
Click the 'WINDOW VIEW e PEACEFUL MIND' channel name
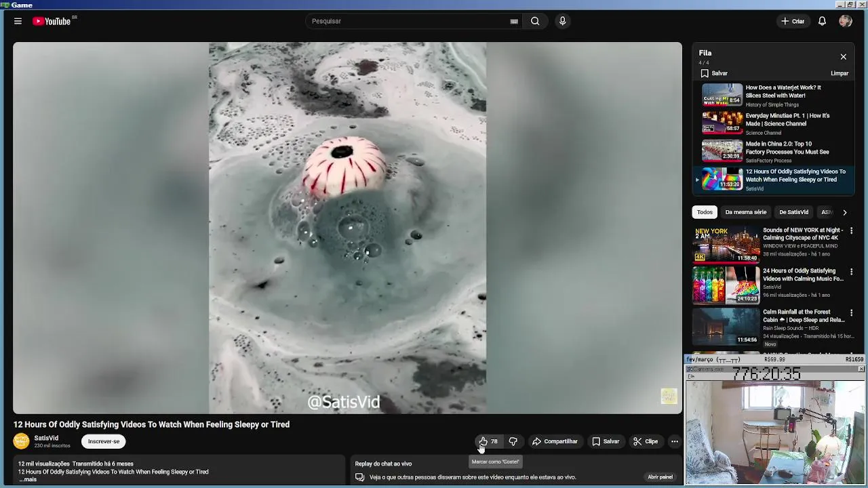[x=800, y=246]
